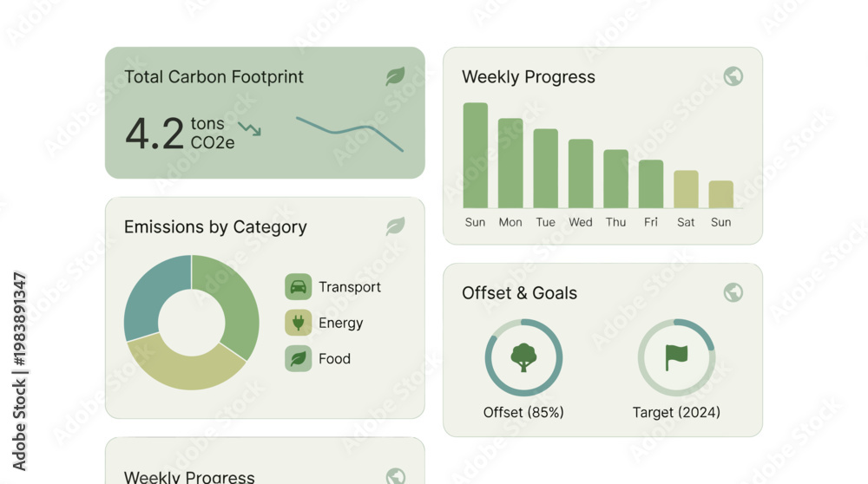Click the downward trend arrow beside tons CO2e
868x484 pixels.
pyautogui.click(x=250, y=129)
